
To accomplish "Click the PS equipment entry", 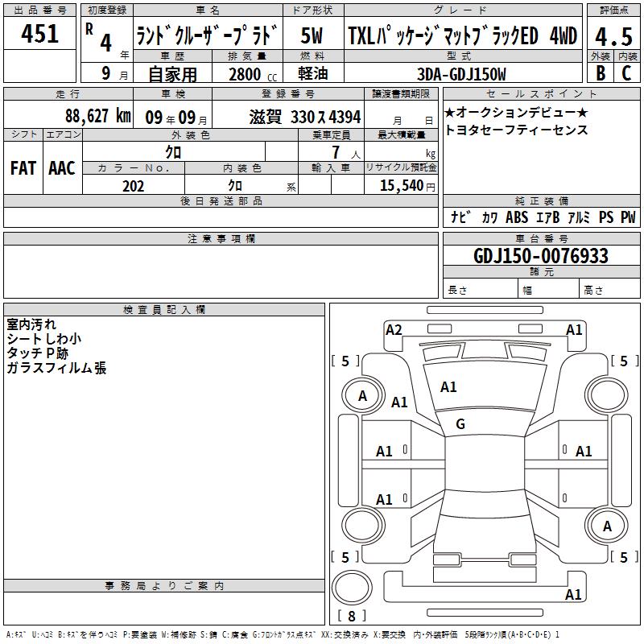I will (x=606, y=217).
